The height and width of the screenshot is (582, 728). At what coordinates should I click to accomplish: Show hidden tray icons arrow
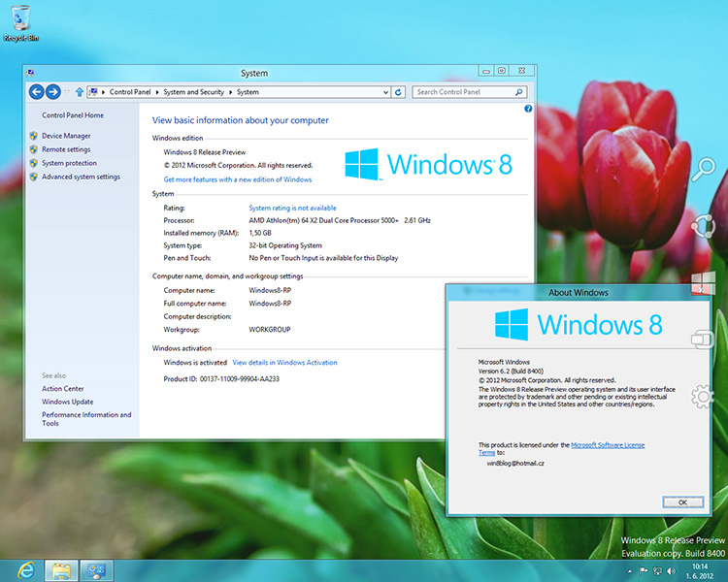coord(630,571)
